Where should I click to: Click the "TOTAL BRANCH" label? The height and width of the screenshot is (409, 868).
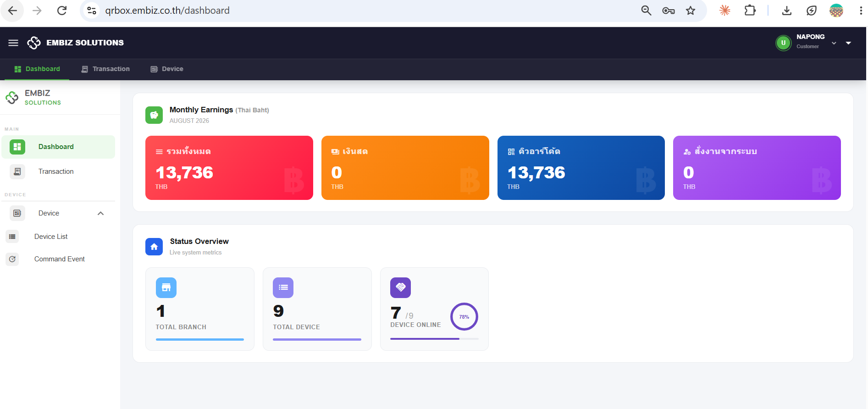(x=181, y=327)
